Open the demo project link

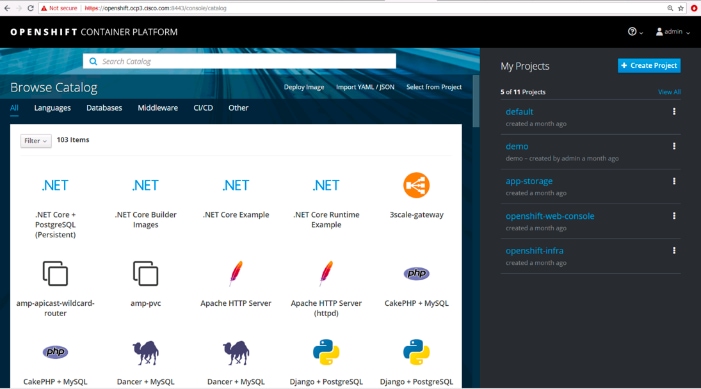tap(517, 146)
